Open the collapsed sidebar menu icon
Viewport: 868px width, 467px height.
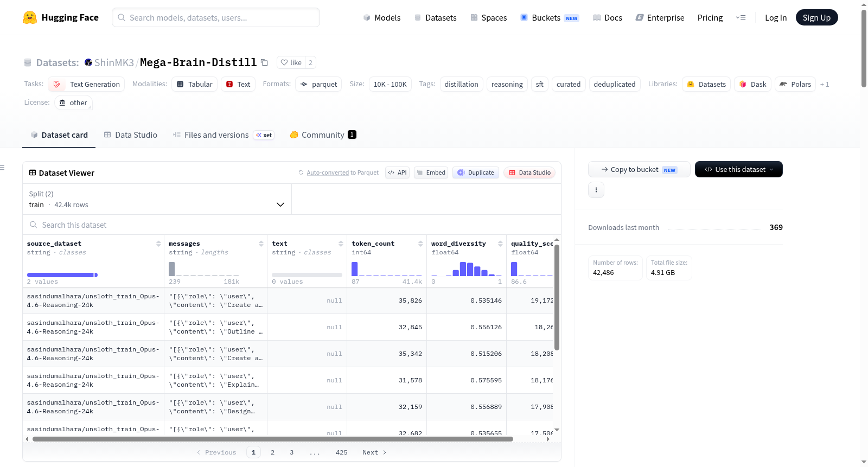click(x=2, y=168)
